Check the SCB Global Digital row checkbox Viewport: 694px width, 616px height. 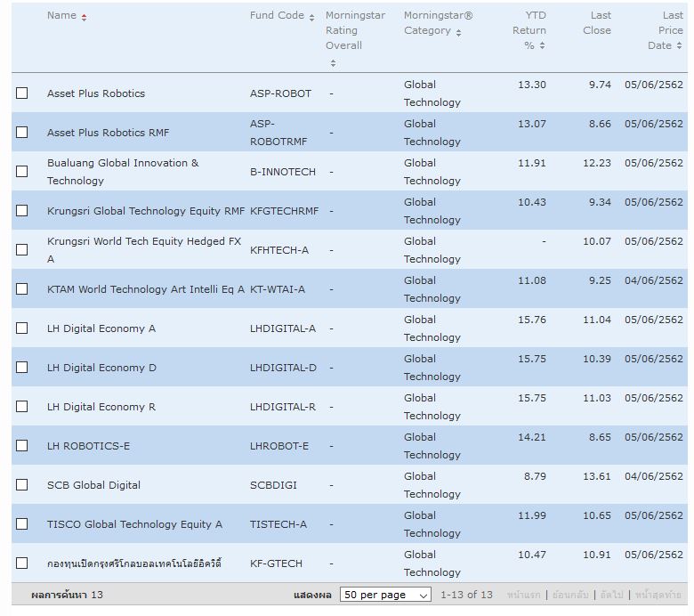click(22, 485)
